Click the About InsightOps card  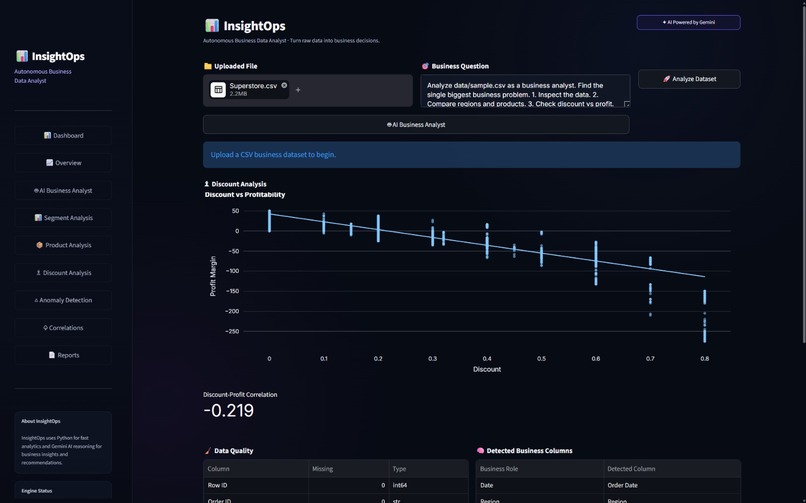(63, 442)
